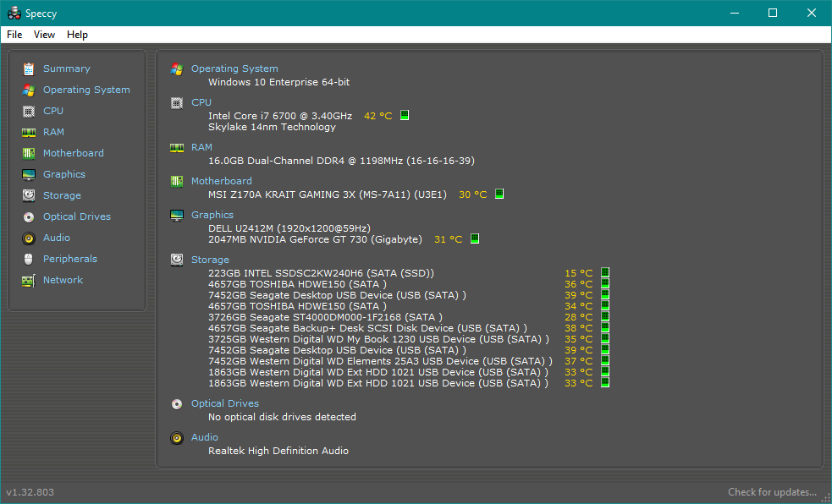Image resolution: width=832 pixels, height=504 pixels.
Task: Click the Speccy app icon in title bar
Action: (14, 14)
